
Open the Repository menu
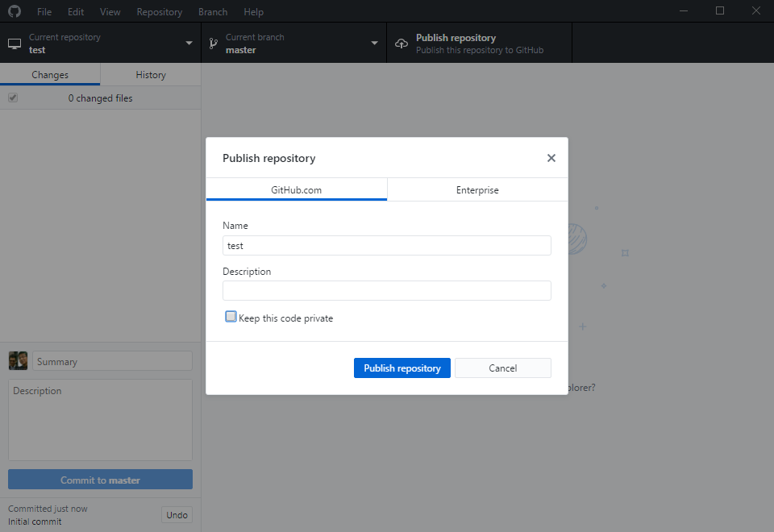pos(159,12)
